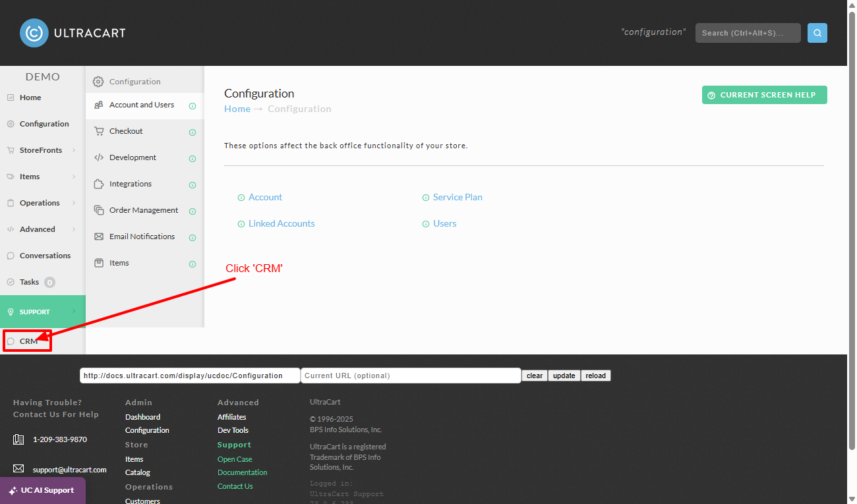This screenshot has width=857, height=504.
Task: Click the Operations clipboard icon
Action: (x=11, y=203)
